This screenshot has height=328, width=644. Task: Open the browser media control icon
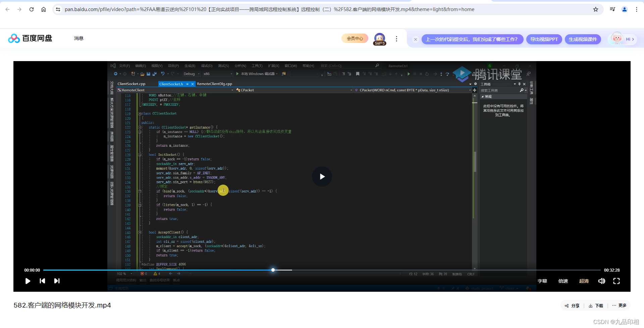(x=612, y=9)
